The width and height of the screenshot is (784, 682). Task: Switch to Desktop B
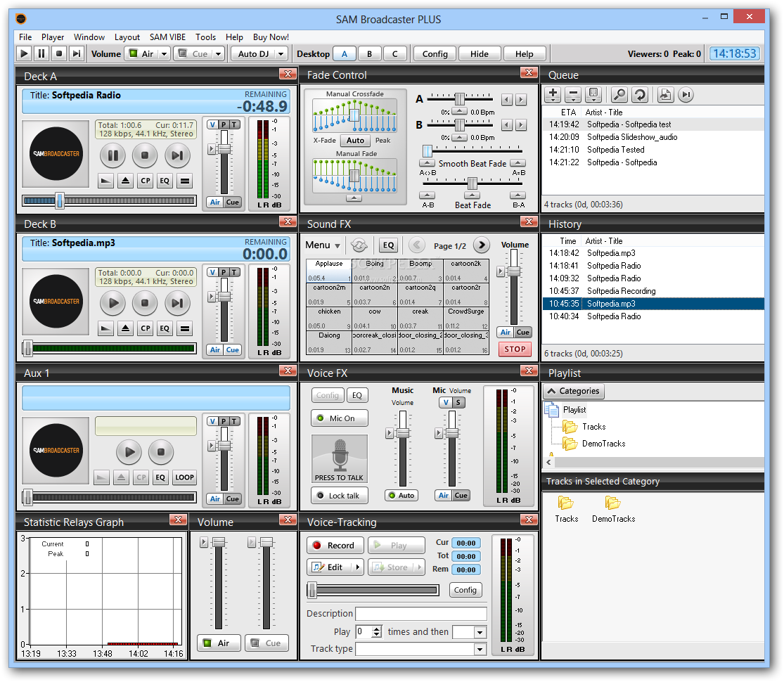pos(369,53)
